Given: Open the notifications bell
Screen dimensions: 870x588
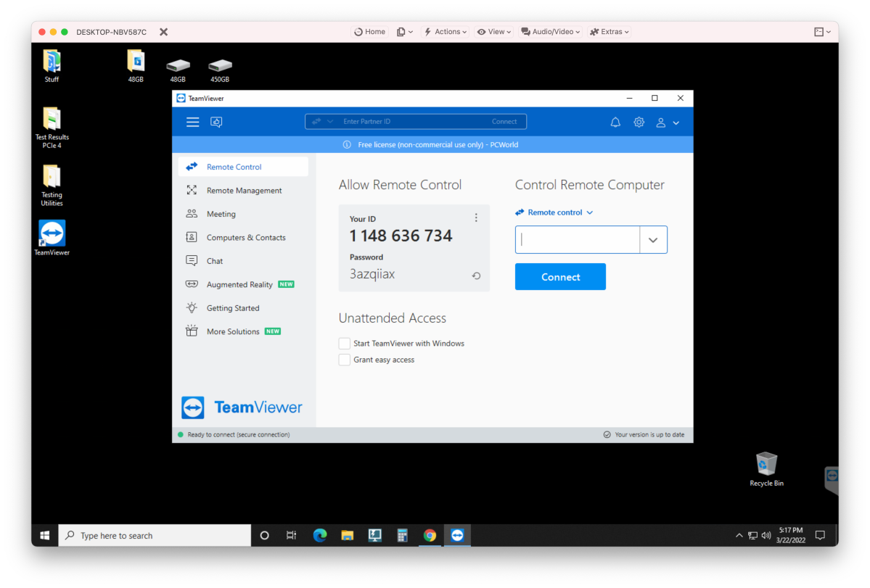Looking at the screenshot, I should pyautogui.click(x=615, y=123).
